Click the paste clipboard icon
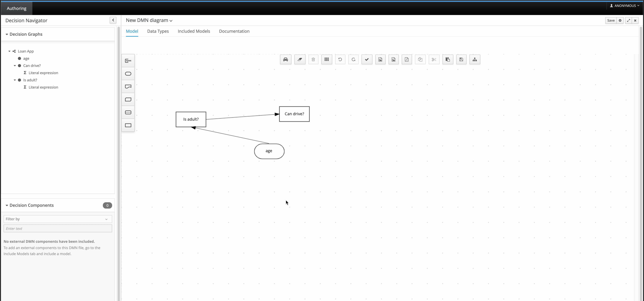Image resolution: width=644 pixels, height=301 pixels. click(x=448, y=60)
